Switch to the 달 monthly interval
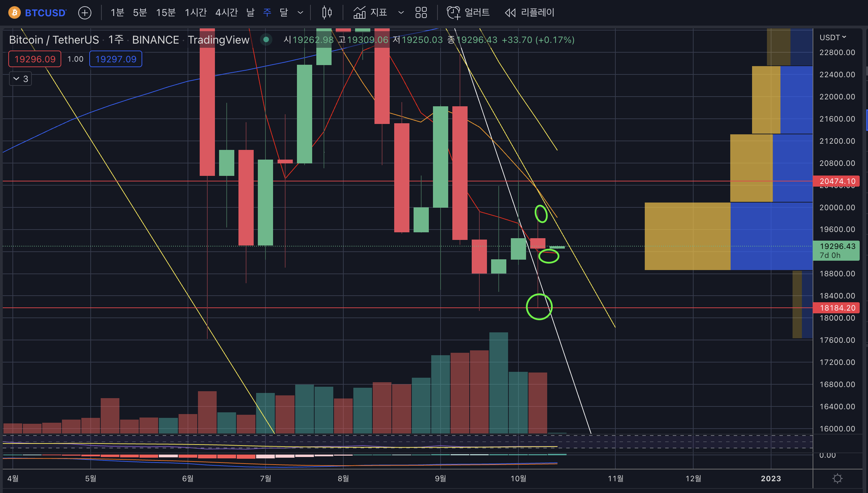This screenshot has width=868, height=493. point(283,13)
